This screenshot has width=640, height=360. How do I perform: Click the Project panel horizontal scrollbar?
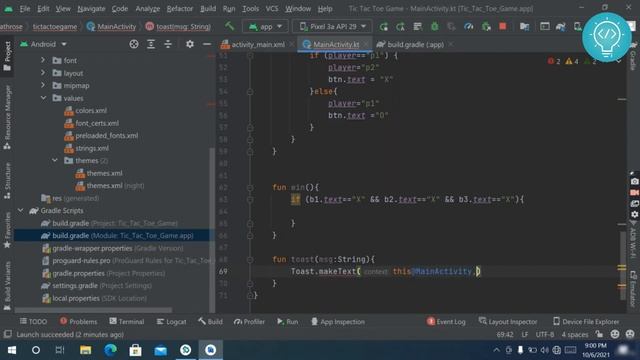(x=93, y=310)
